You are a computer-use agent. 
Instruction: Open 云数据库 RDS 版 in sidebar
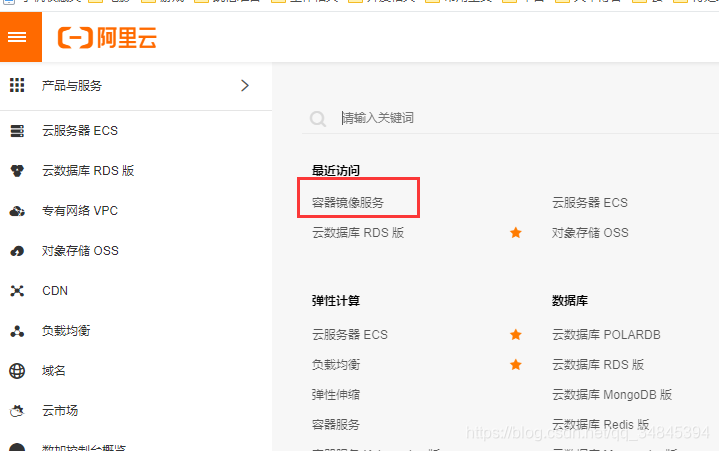[x=88, y=171]
